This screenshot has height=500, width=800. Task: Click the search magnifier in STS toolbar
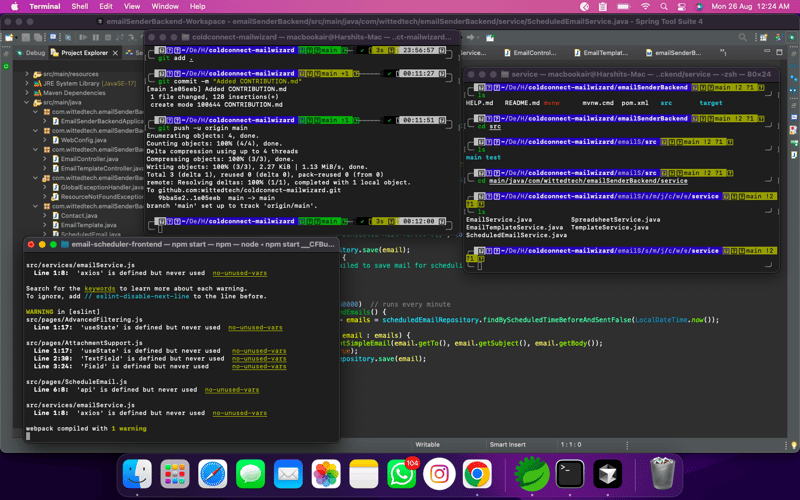click(743, 37)
